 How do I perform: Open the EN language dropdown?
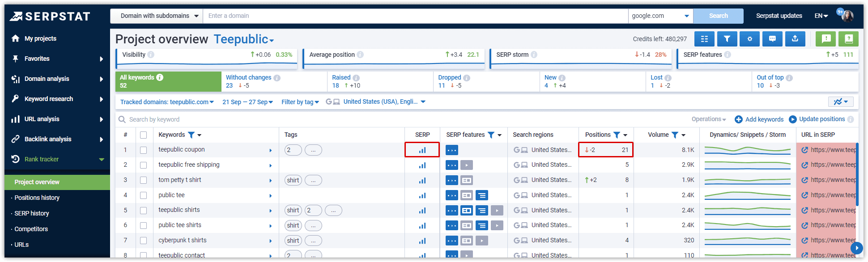[821, 16]
